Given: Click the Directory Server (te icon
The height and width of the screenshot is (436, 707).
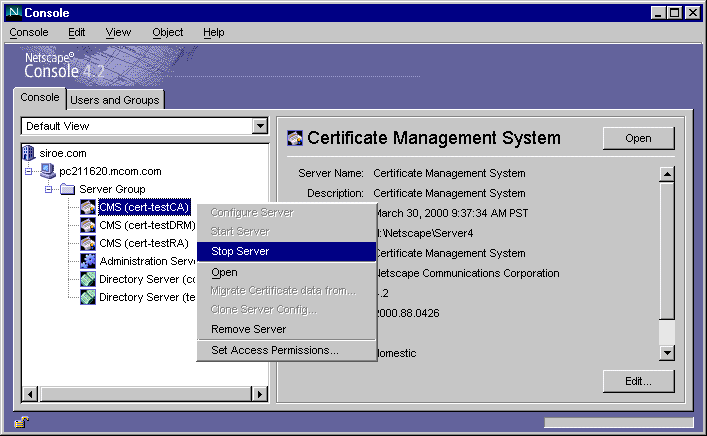Looking at the screenshot, I should pos(88,297).
